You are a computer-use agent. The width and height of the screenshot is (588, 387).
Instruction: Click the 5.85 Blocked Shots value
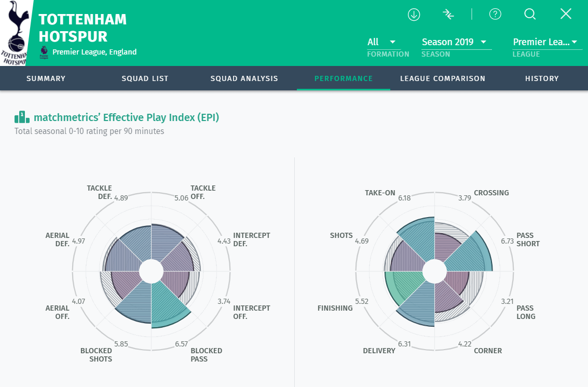[121, 344]
